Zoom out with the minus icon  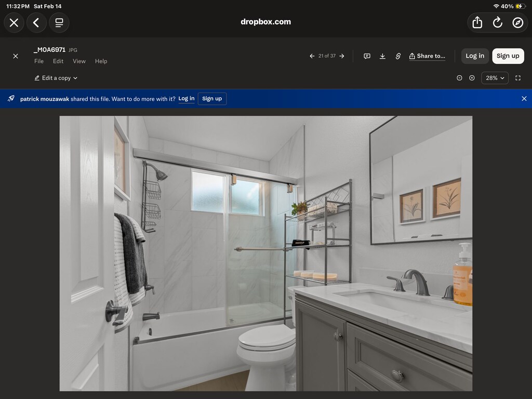click(x=459, y=78)
